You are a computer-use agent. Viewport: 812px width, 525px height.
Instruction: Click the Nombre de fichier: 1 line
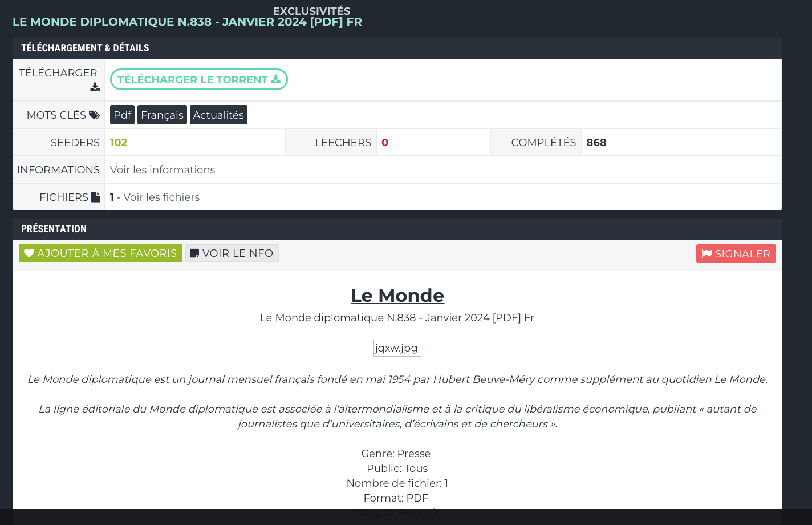tap(397, 483)
